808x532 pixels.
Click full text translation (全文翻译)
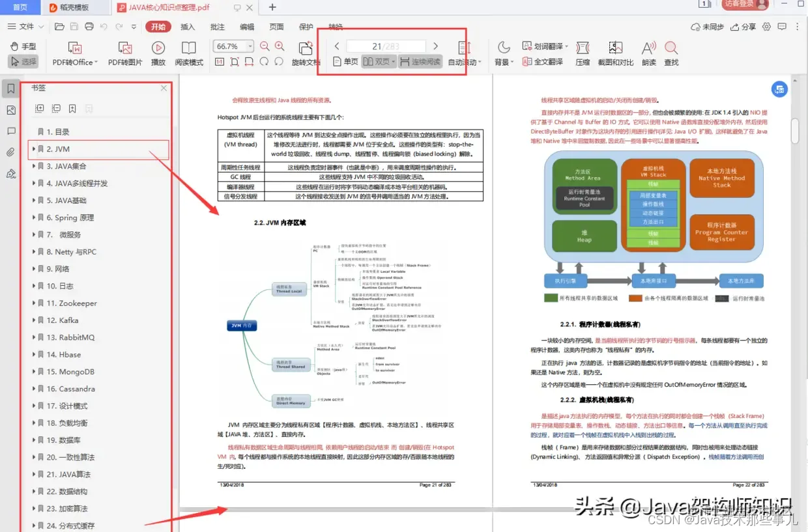tap(543, 62)
